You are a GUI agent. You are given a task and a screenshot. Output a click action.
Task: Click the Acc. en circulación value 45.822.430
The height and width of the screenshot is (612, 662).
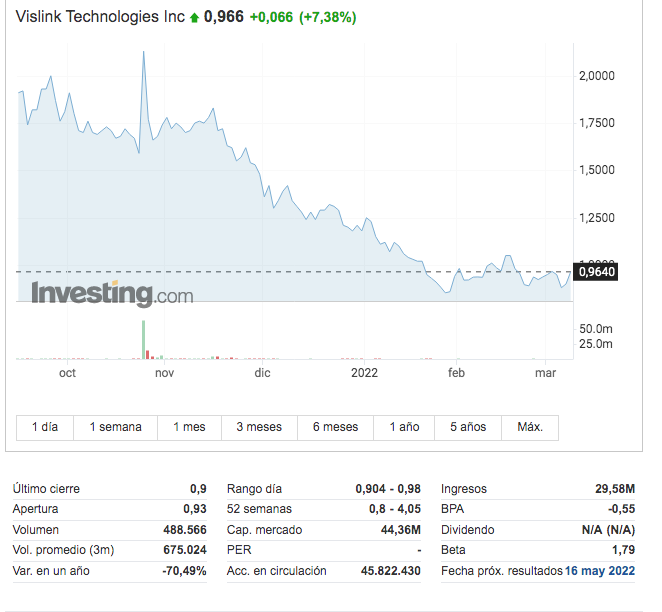[391, 571]
